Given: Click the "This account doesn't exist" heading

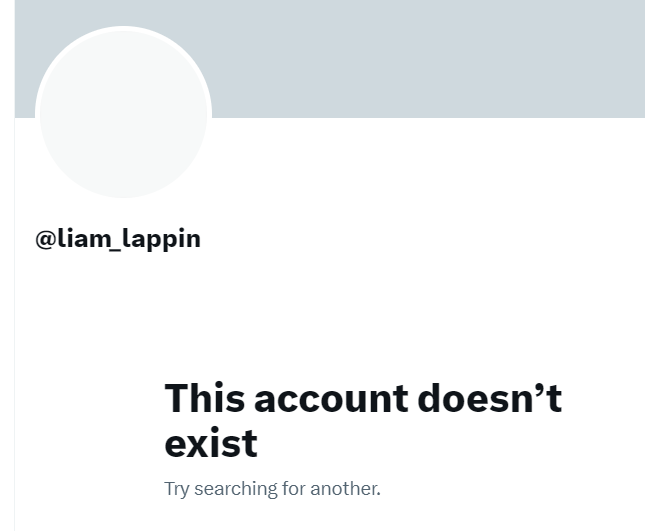Looking at the screenshot, I should tap(363, 420).
